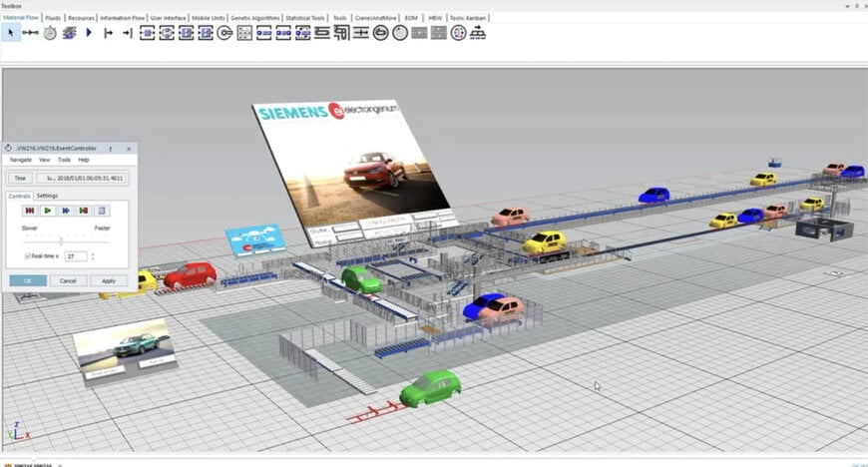
Task: Pick the PlaceBuffer icon
Action: pos(263,33)
